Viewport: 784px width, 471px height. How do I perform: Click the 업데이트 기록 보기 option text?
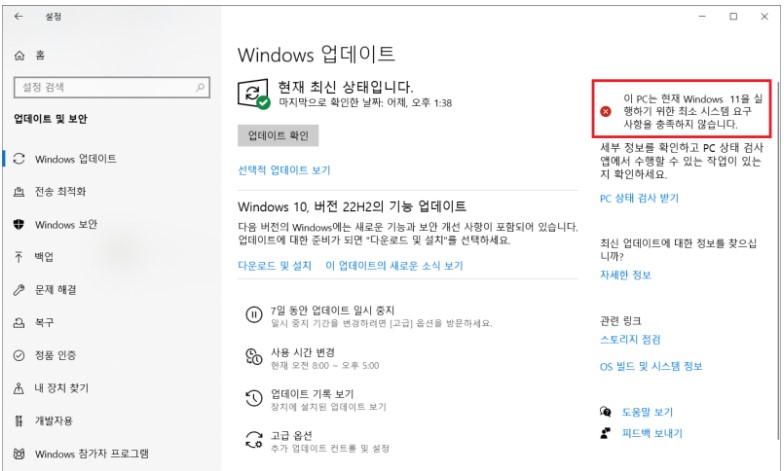pos(312,394)
